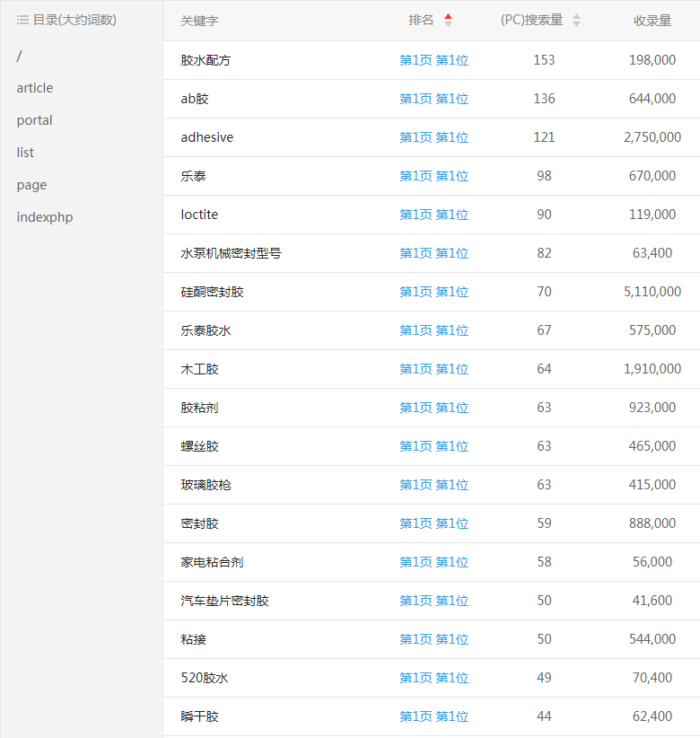This screenshot has width=700, height=738.
Task: Select the page directory item
Action: pos(31,185)
